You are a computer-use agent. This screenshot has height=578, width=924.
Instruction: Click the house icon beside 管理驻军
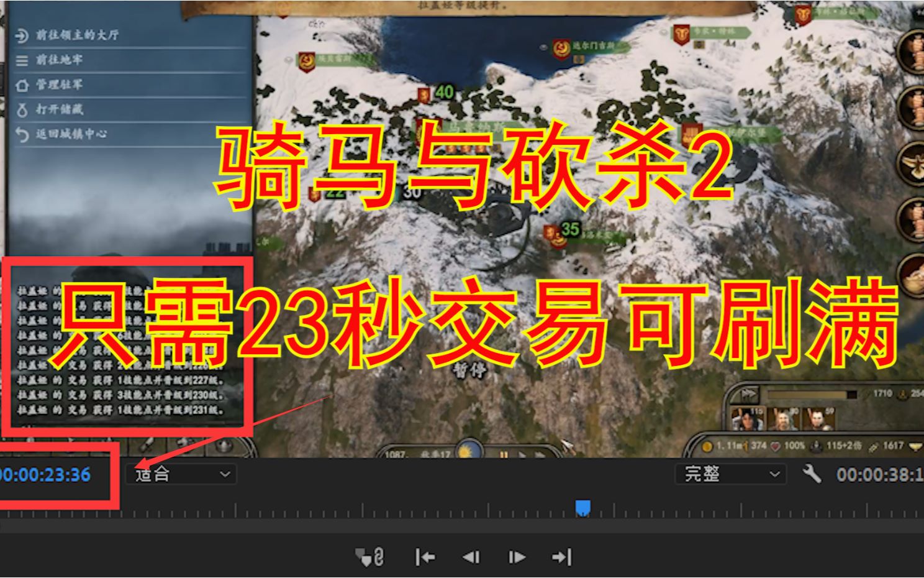[x=22, y=85]
